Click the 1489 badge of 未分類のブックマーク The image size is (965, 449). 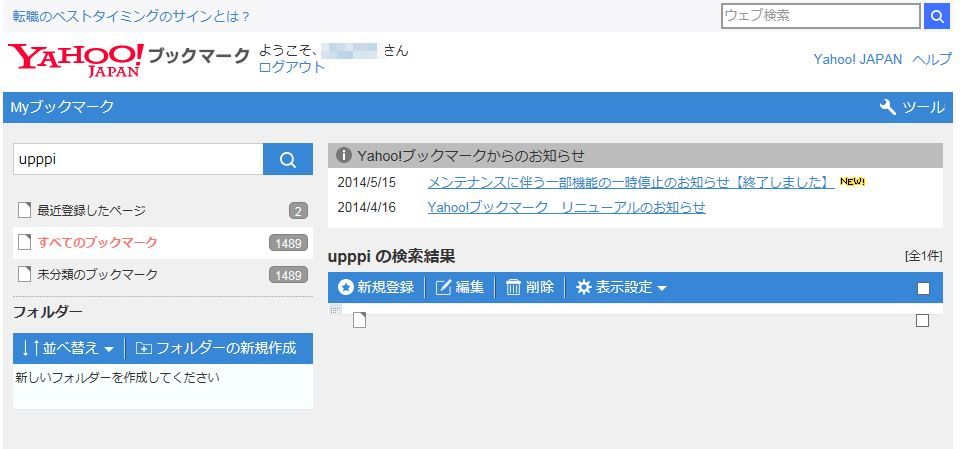(x=288, y=275)
